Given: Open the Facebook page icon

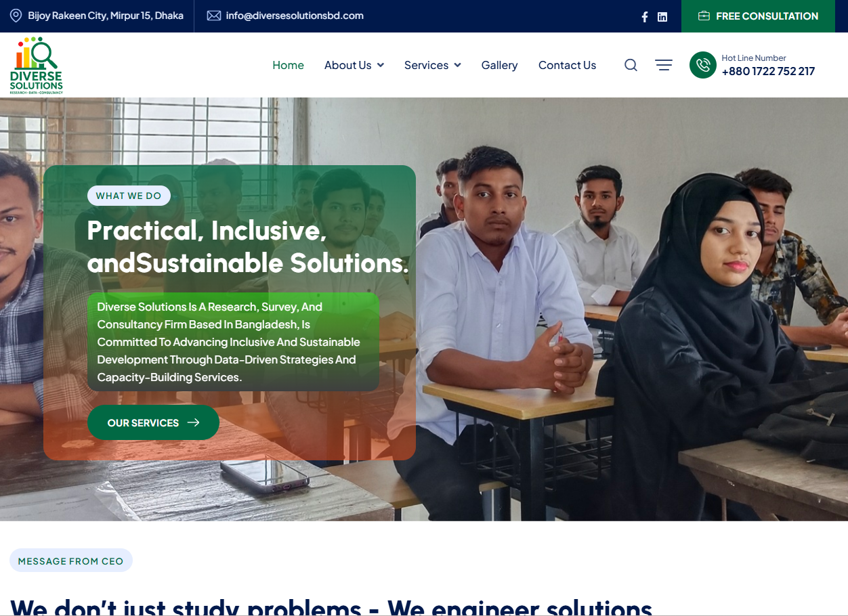Looking at the screenshot, I should pyautogui.click(x=644, y=17).
